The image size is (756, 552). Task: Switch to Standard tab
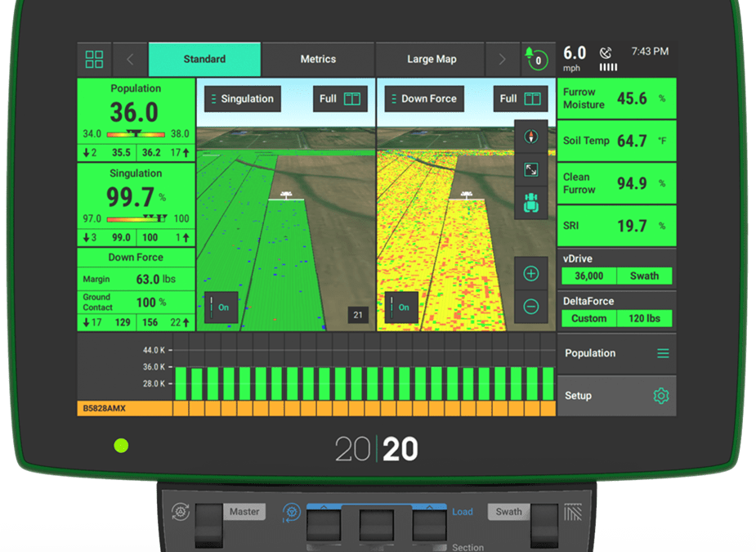pyautogui.click(x=204, y=60)
